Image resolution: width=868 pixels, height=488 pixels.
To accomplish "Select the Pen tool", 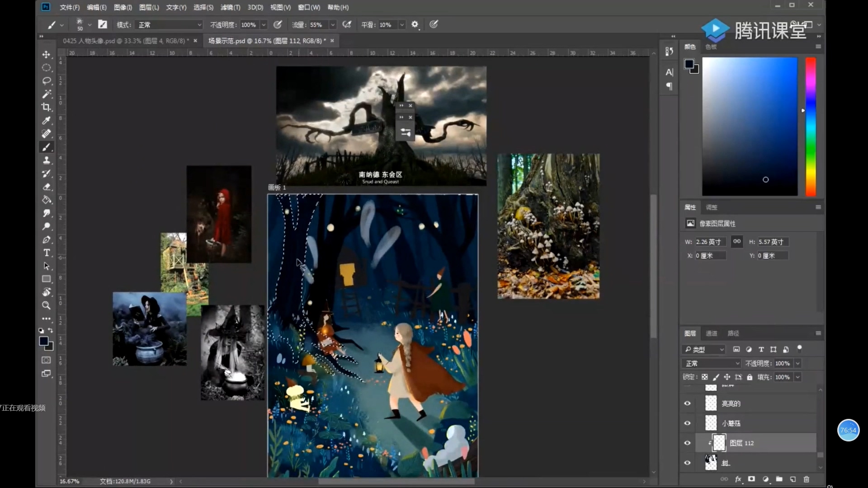I will tap(46, 239).
